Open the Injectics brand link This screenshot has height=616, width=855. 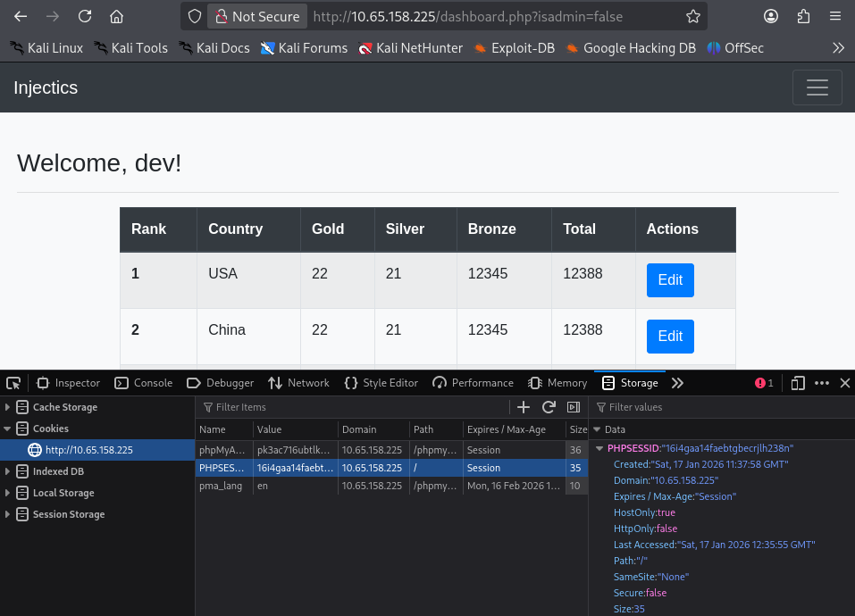(x=46, y=87)
